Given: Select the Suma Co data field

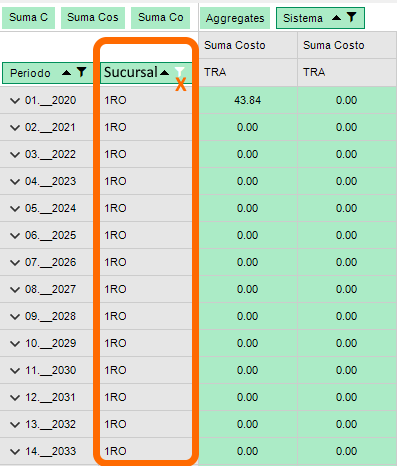Looking at the screenshot, I should [160, 18].
